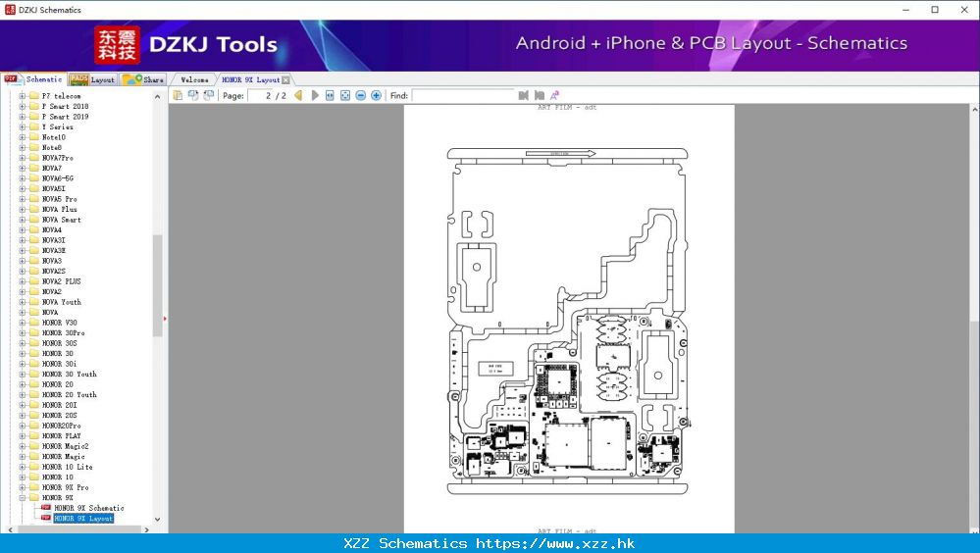Collapse the HONOR 9X folder

(x=23, y=497)
